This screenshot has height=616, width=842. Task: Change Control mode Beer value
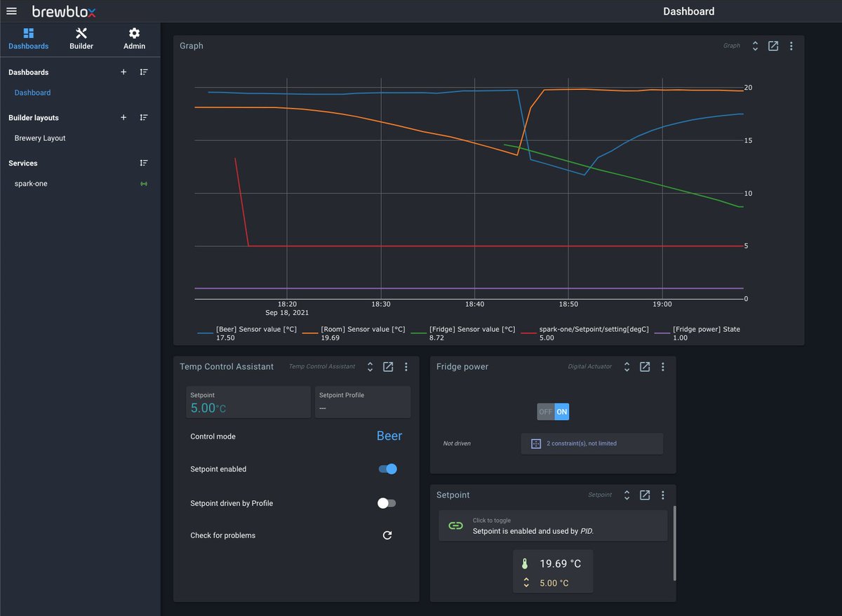coord(389,436)
